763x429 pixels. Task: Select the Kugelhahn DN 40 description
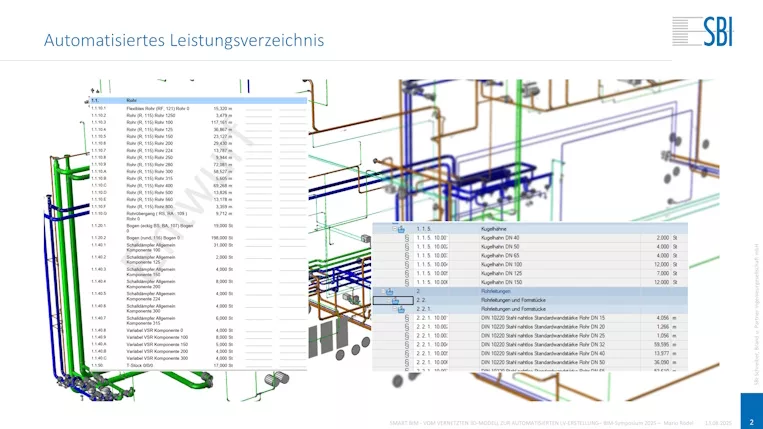(x=500, y=238)
